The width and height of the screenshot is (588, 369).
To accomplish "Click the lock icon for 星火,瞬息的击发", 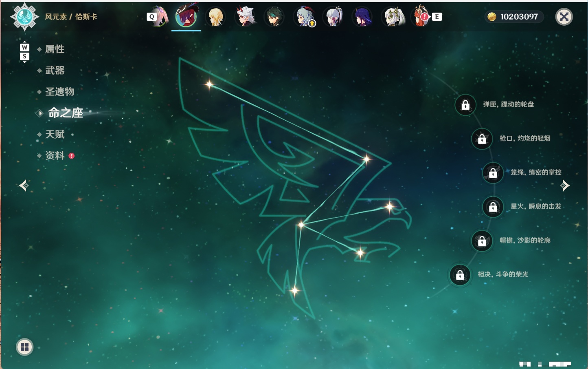I will tap(493, 207).
